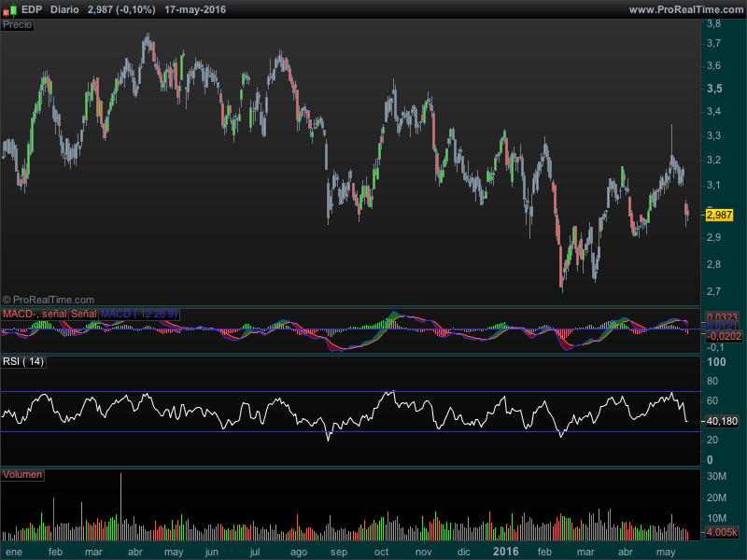
Task: Click the tallest green volume spike in March
Action: coord(120,506)
